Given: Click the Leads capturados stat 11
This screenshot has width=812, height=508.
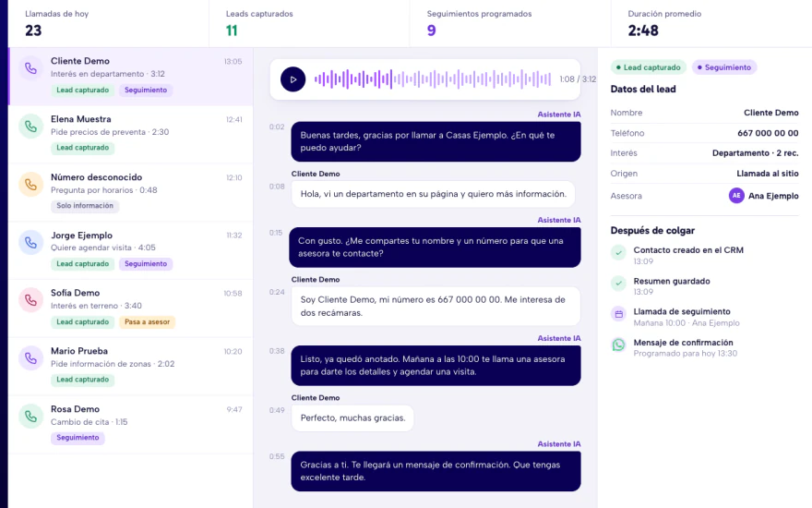Looking at the screenshot, I should coord(232,30).
